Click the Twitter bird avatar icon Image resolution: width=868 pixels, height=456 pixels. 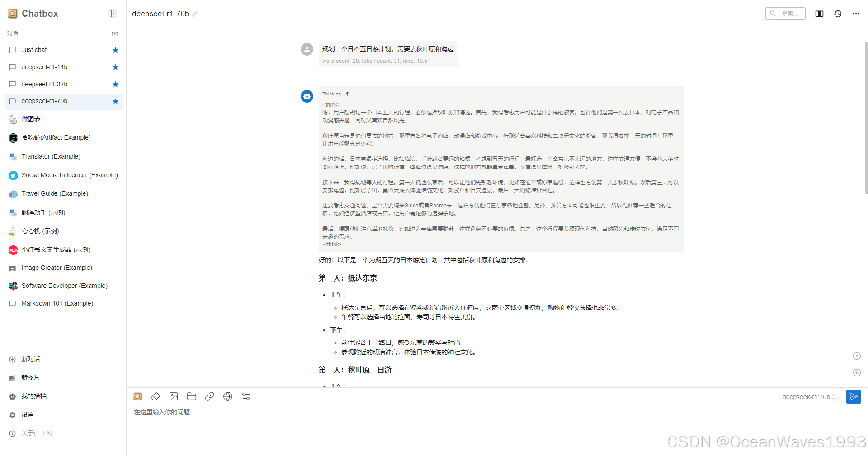pyautogui.click(x=13, y=175)
